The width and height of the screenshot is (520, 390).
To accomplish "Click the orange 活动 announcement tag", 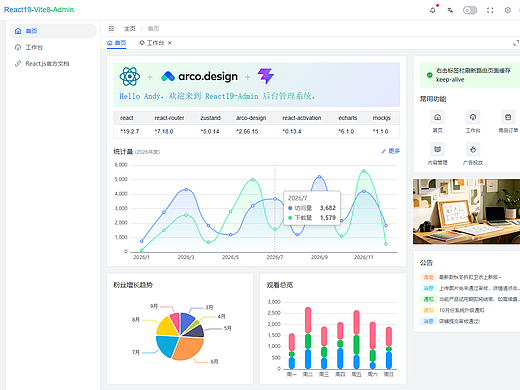I will 428,277.
